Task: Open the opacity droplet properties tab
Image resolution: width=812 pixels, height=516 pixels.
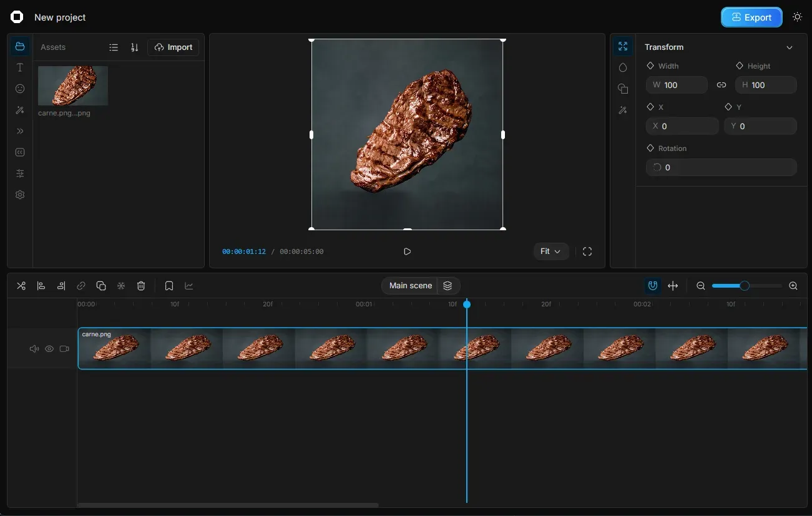Action: click(x=623, y=67)
